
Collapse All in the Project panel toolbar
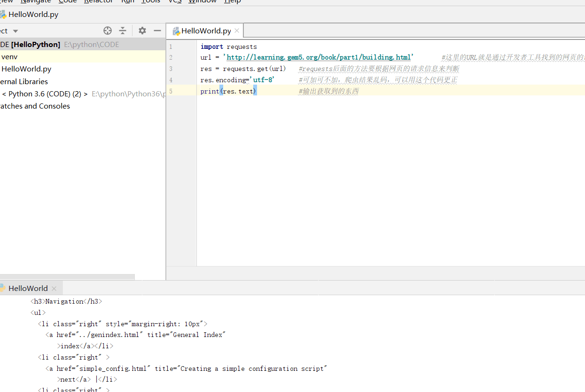click(122, 30)
